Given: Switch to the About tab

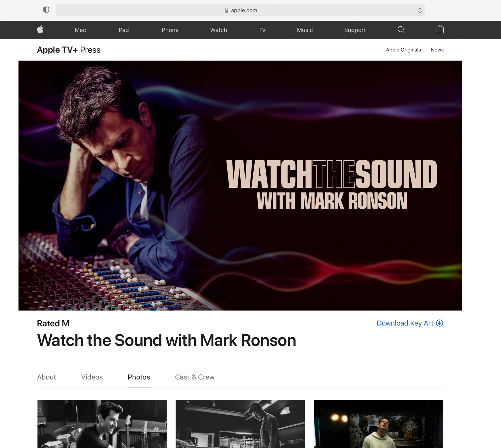Looking at the screenshot, I should [x=46, y=377].
